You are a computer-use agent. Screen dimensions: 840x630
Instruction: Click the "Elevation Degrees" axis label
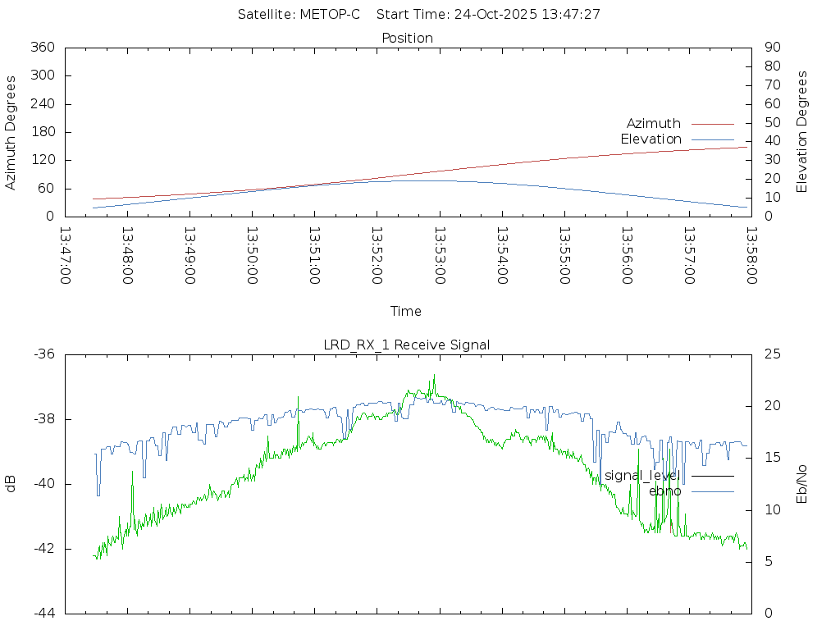(x=802, y=132)
